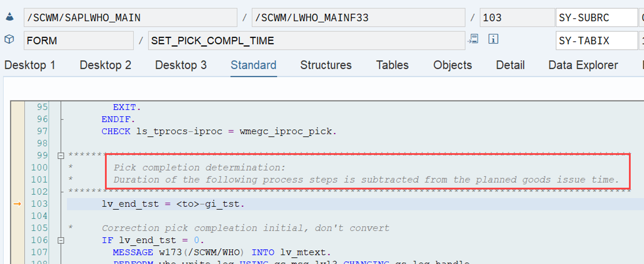Screen dimensions: 644x264
Task: Click the current-line arrow marker at line 103
Action: click(17, 204)
